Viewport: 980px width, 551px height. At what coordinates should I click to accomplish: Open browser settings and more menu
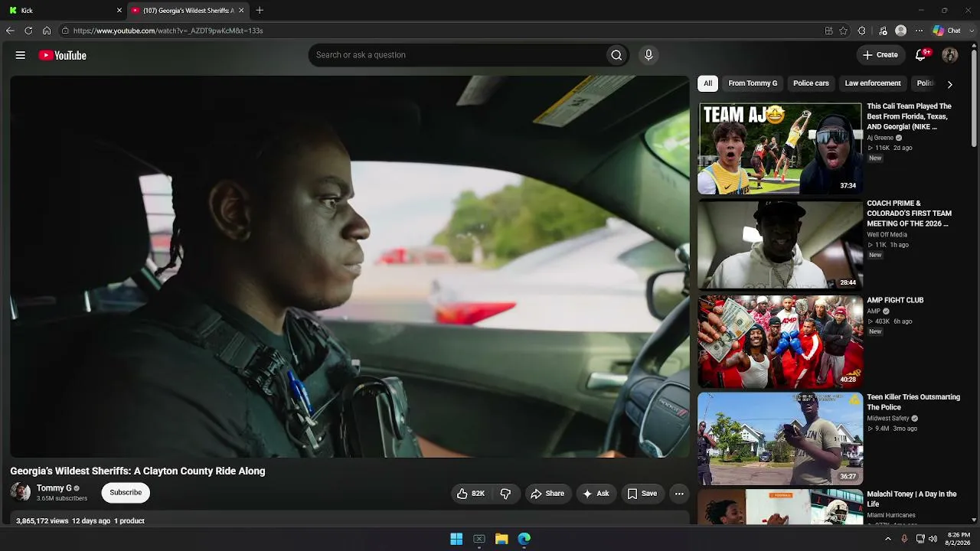pyautogui.click(x=920, y=31)
